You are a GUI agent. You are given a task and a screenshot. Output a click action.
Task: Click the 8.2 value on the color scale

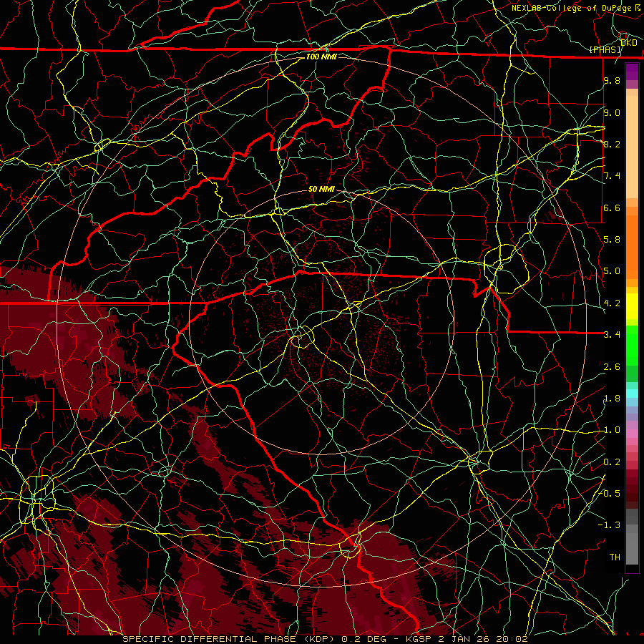[x=612, y=144]
